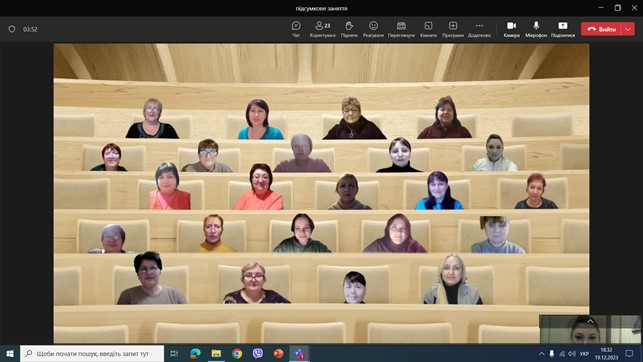Click the shield meeting security icon
The width and height of the screenshot is (643, 362).
[12, 29]
